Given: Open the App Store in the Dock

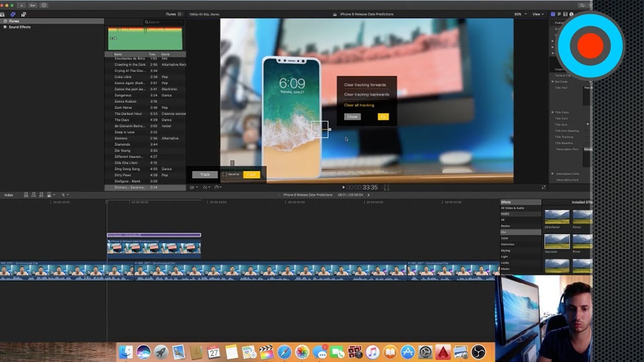Looking at the screenshot, I should [x=408, y=352].
